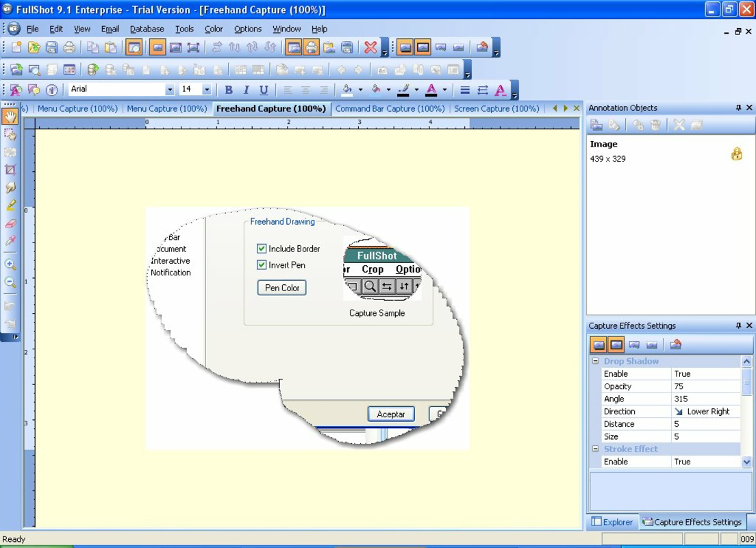Pin the Annotation Objects panel
Screen dimensions: 756x548
coord(738,108)
